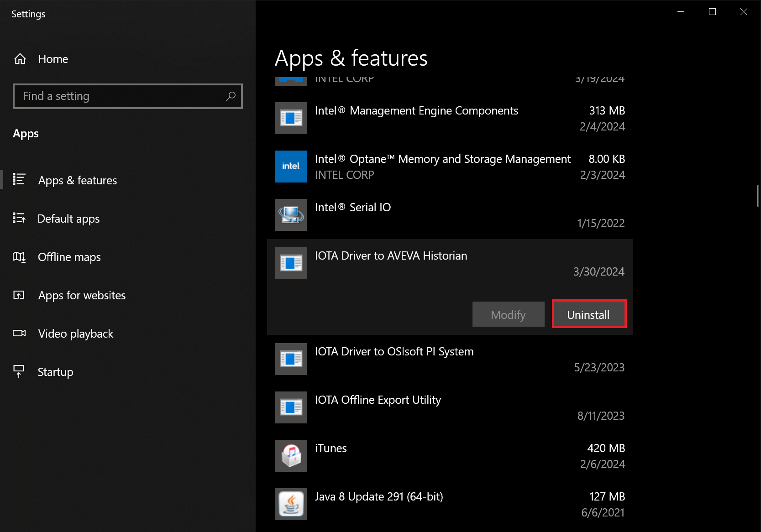Select IOTA Offline Export Utility entry
The height and width of the screenshot is (532, 761).
(x=450, y=407)
